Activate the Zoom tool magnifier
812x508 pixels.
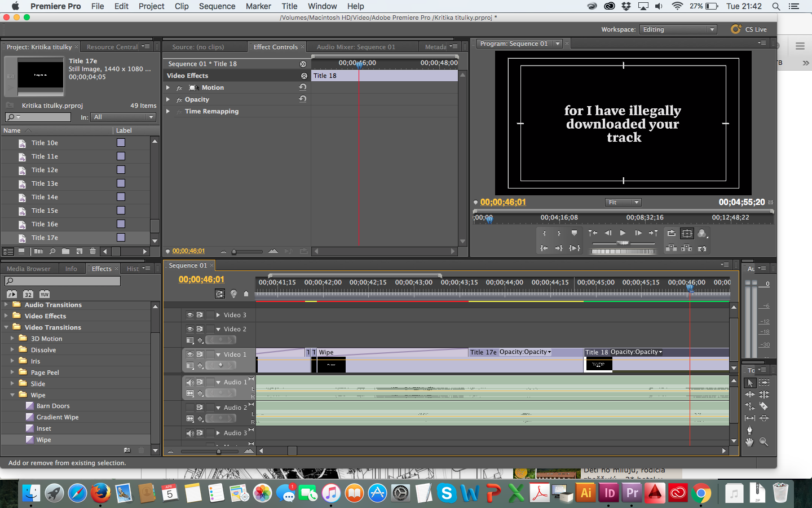click(x=764, y=443)
